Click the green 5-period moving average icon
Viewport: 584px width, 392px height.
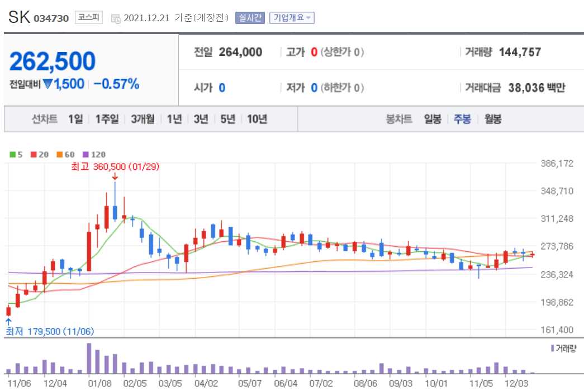coord(12,154)
